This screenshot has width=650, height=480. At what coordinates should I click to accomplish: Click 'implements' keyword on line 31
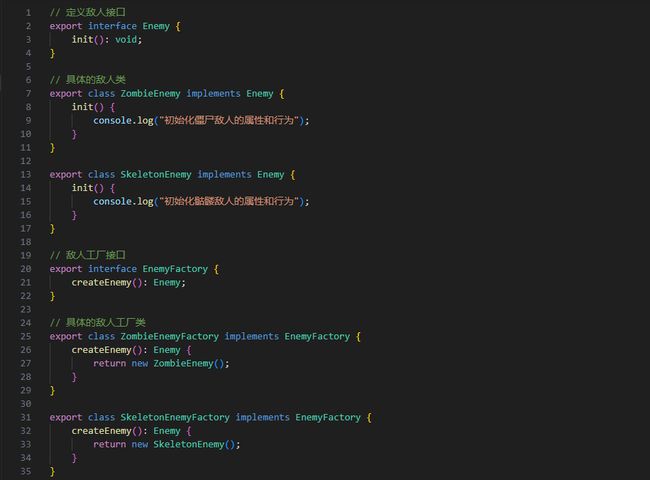(263, 417)
